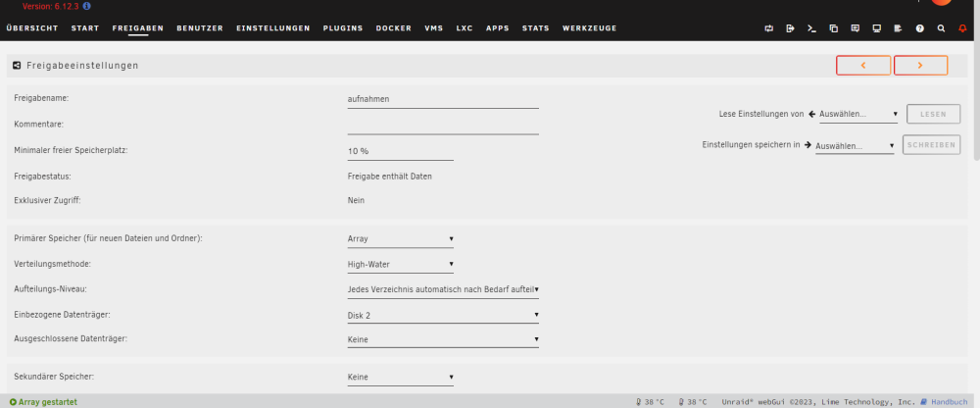Click the loop/refresh icon in the top toolbar
This screenshot has height=408, width=980.
click(768, 28)
